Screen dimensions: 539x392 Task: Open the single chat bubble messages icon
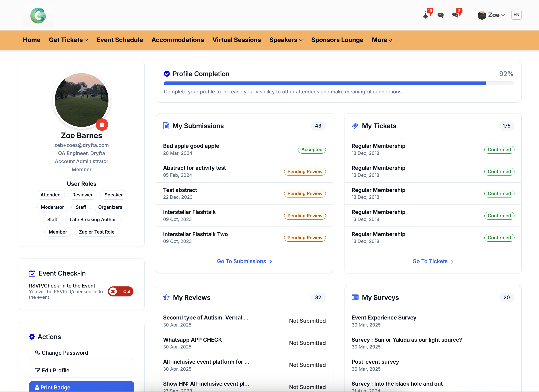(440, 15)
